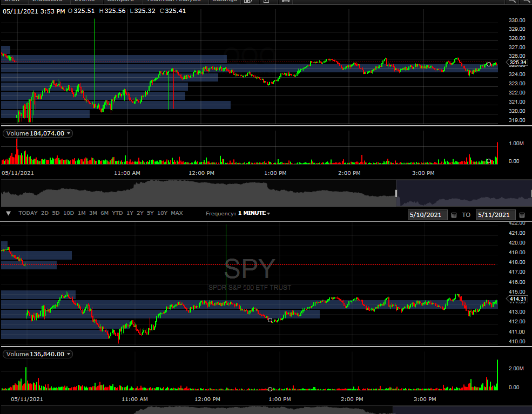Switch to the 3M time range
This screenshot has width=532, height=414.
[x=93, y=213]
